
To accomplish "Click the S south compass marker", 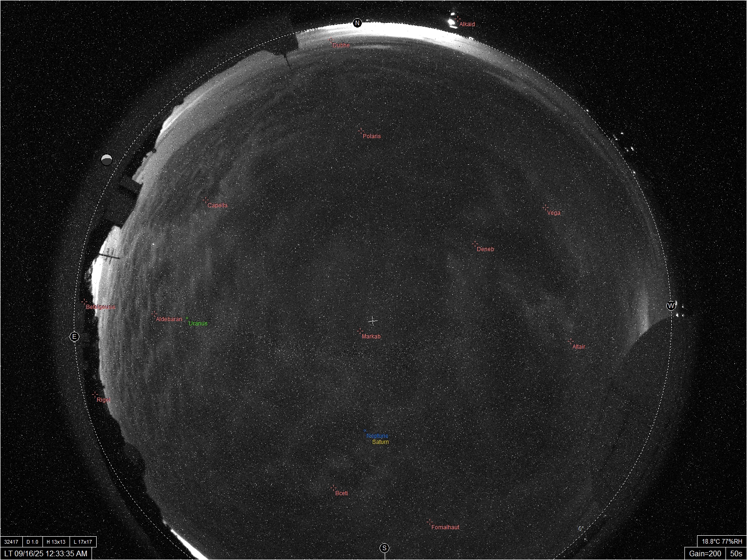I will (384, 548).
